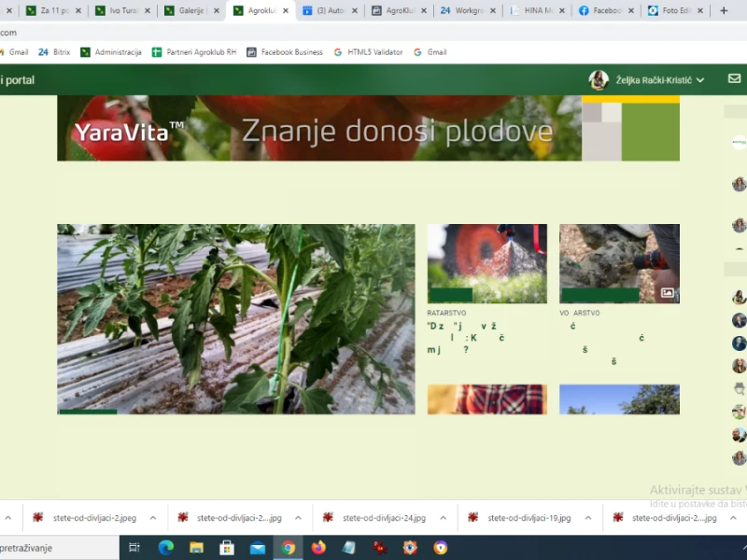
Task: Launch Microsoft Edge from the taskbar
Action: [x=166, y=548]
